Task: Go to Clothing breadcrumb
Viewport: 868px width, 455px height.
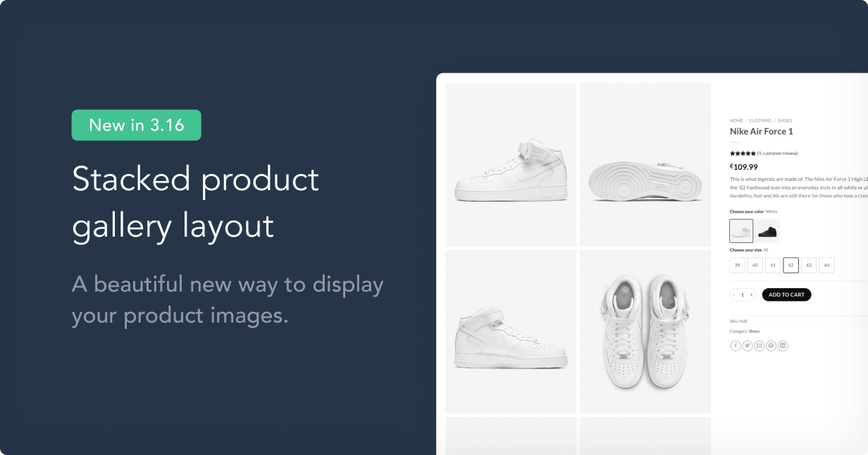Action: 760,120
